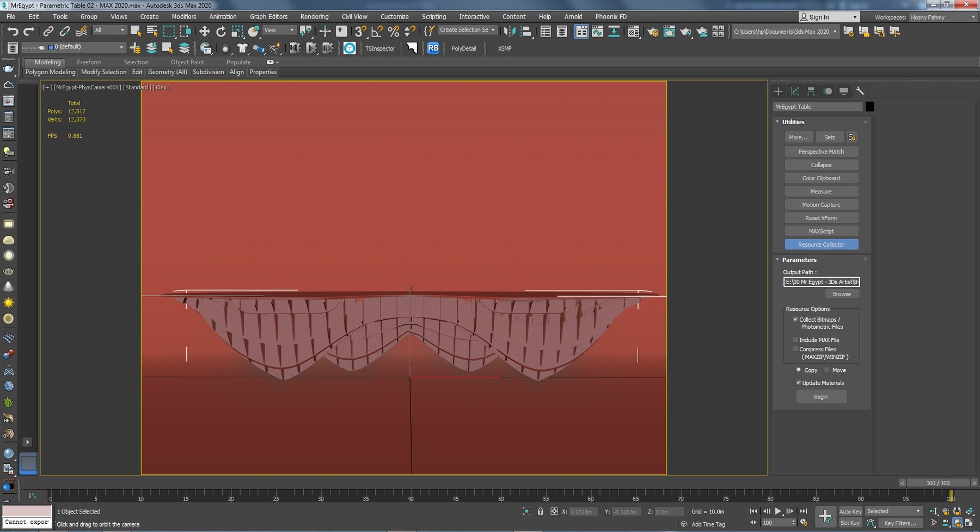Click the Render Production teapot icon
Viewport: 980px width, 532px height.
[686, 31]
